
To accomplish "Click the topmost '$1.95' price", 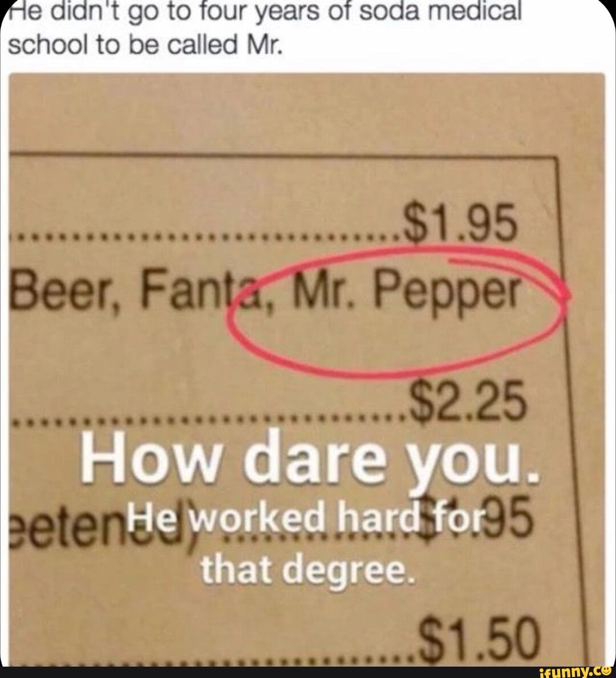I will point(460,224).
